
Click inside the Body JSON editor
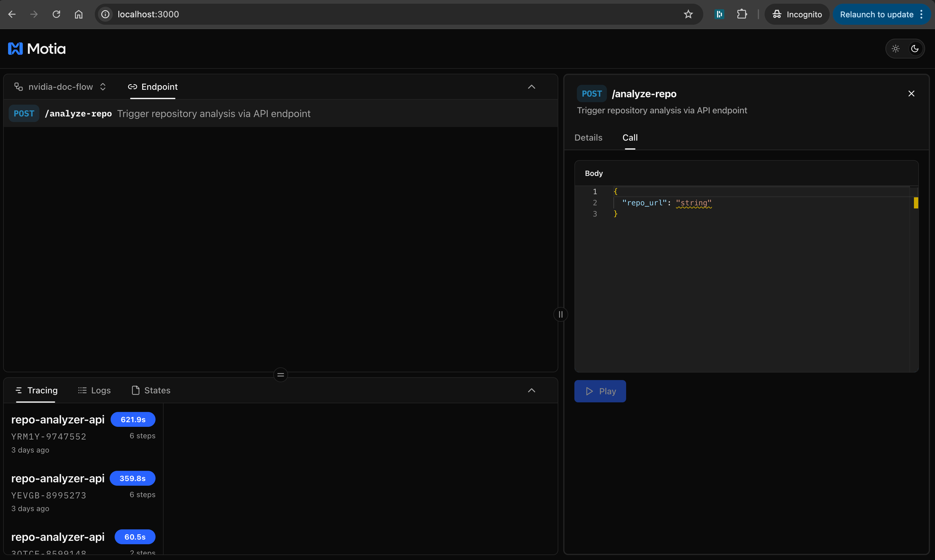click(x=748, y=280)
